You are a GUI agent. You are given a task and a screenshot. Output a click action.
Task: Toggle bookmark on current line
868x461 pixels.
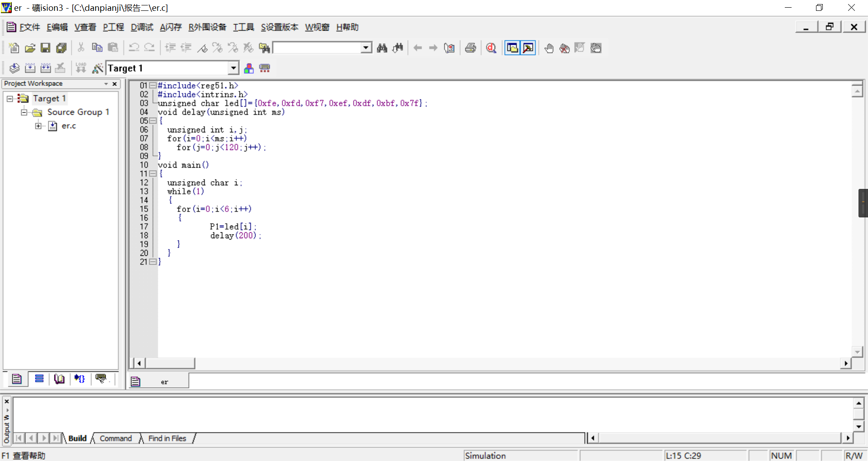click(x=202, y=48)
